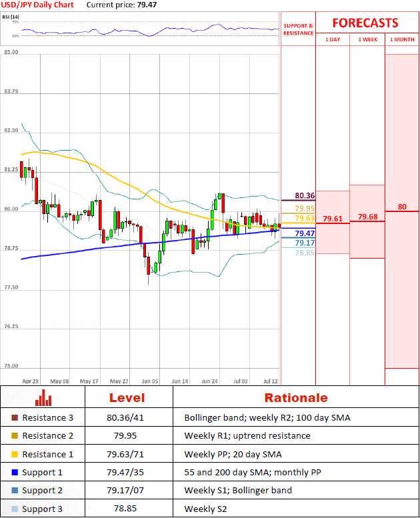Click the current price value 79.47
The image size is (420, 518).
[147, 5]
